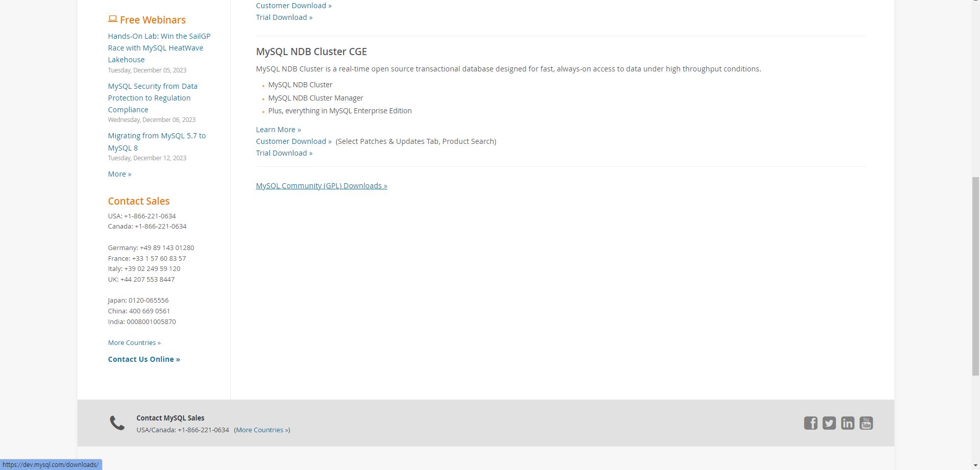Open the LinkedIn social icon
Image resolution: width=980 pixels, height=470 pixels.
(x=847, y=423)
